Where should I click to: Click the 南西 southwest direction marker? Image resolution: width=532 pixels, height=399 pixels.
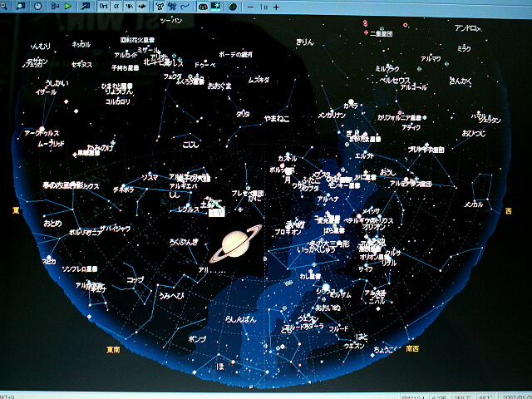tap(412, 348)
